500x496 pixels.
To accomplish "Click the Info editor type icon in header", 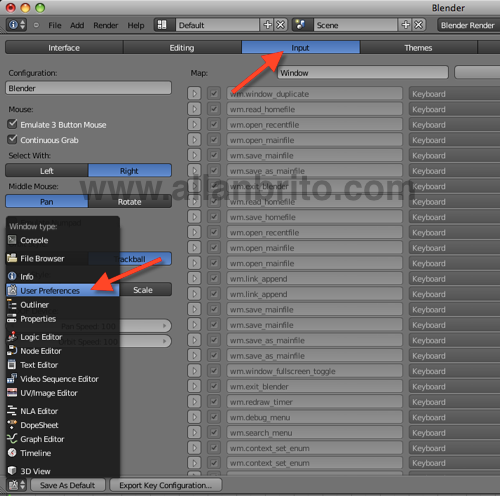I will pyautogui.click(x=16, y=25).
